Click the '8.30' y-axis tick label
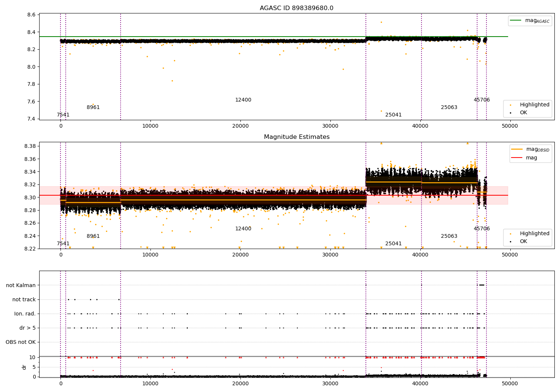 tap(30, 197)
